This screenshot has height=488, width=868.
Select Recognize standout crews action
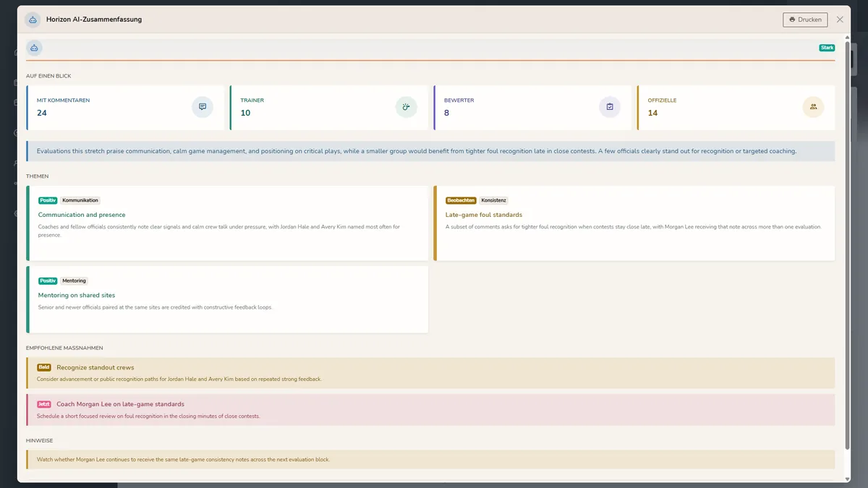coord(430,373)
